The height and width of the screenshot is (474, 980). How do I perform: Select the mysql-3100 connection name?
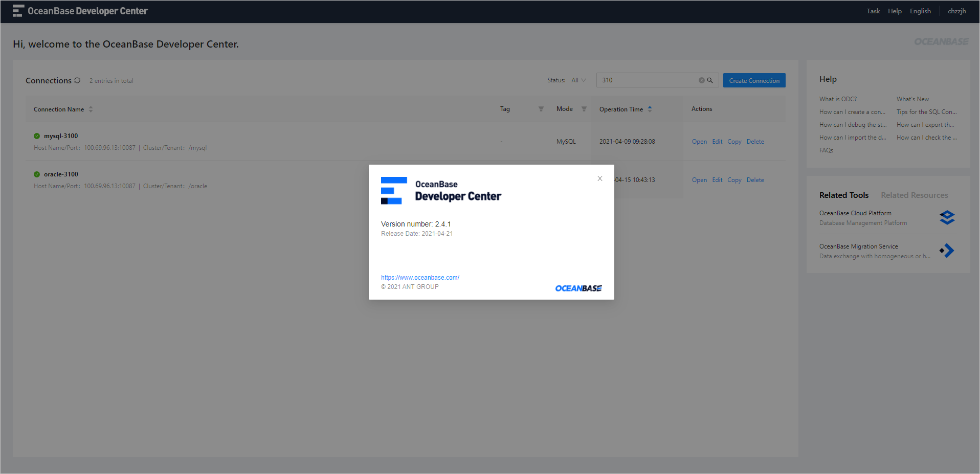pos(61,136)
